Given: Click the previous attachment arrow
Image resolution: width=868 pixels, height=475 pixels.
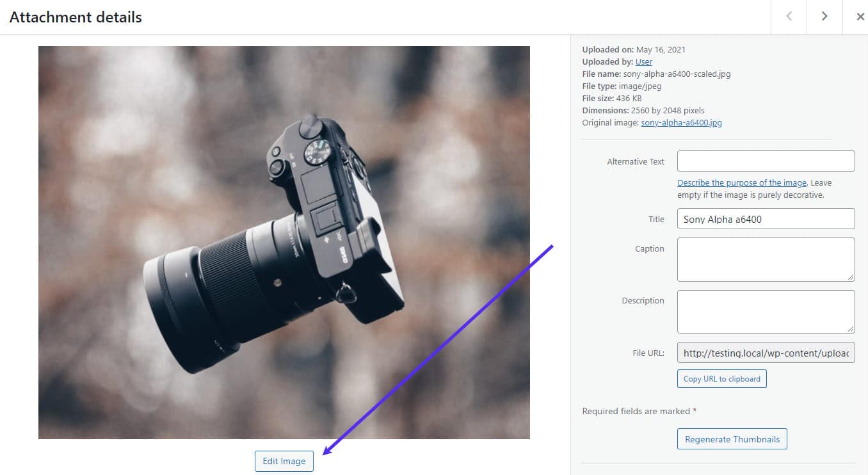Looking at the screenshot, I should pyautogui.click(x=788, y=17).
